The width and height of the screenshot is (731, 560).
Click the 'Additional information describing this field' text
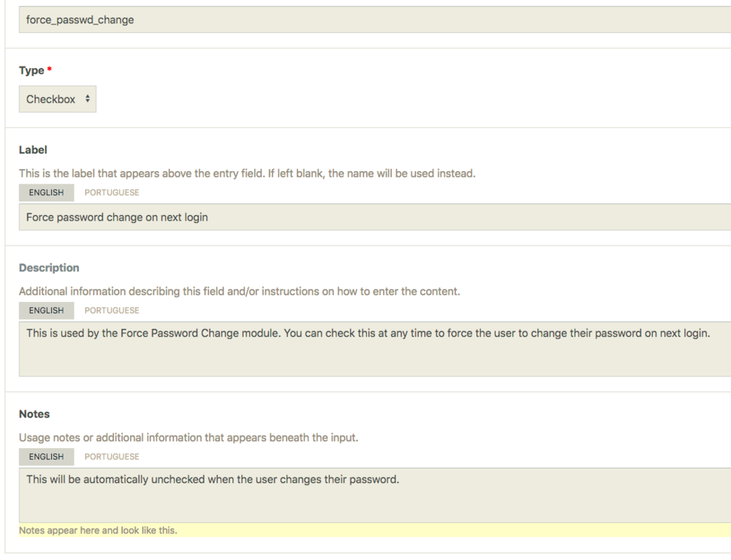tap(239, 292)
